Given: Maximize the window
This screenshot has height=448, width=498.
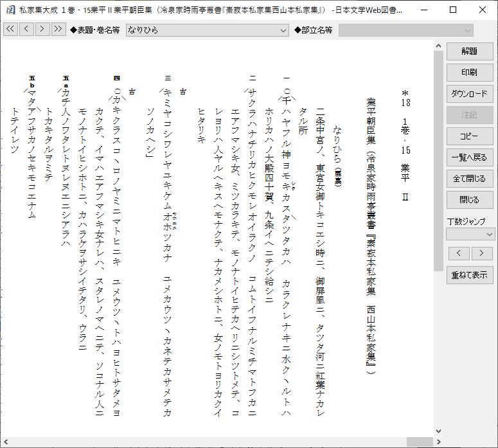Looking at the screenshot, I should [x=453, y=10].
